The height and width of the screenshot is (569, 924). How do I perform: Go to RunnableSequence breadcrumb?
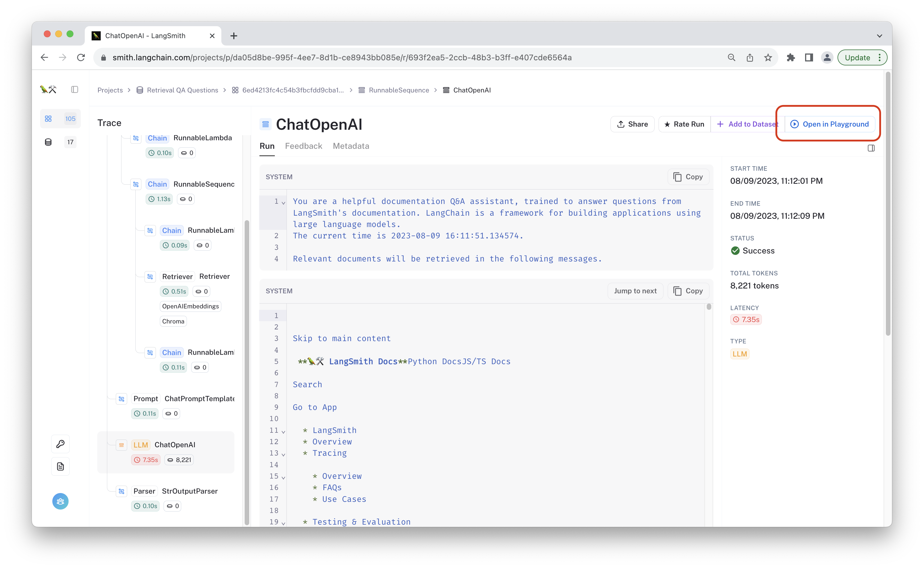click(393, 90)
